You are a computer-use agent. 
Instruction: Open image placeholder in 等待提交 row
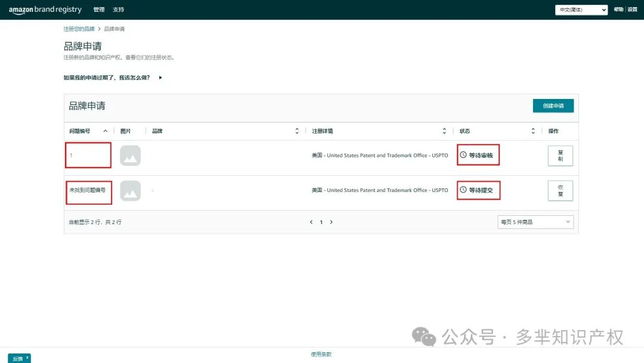130,191
